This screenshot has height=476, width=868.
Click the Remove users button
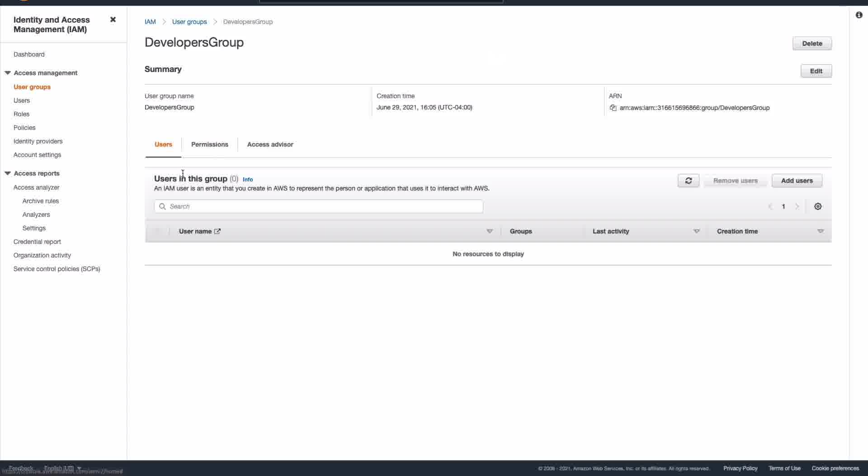pyautogui.click(x=735, y=181)
